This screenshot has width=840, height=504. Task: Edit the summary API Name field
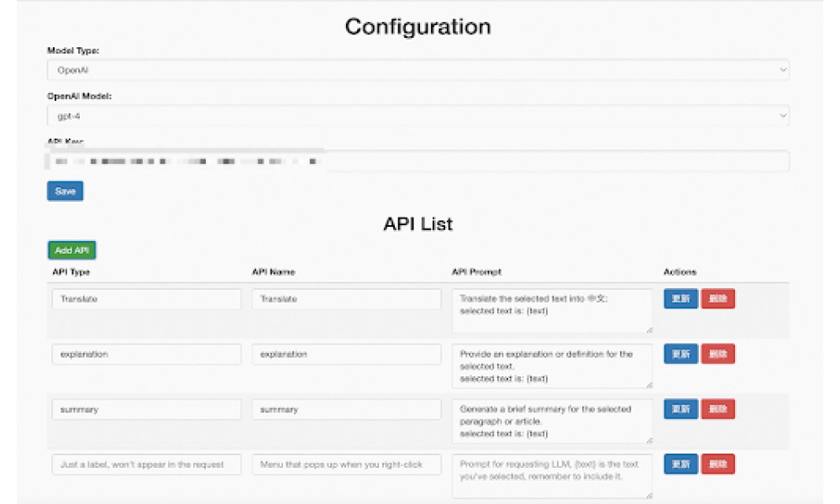pyautogui.click(x=347, y=409)
